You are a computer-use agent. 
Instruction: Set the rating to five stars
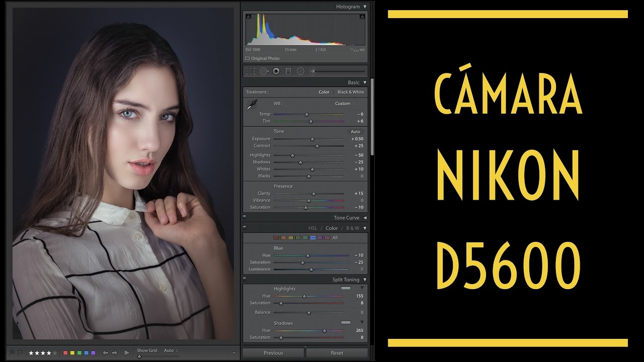[x=55, y=353]
